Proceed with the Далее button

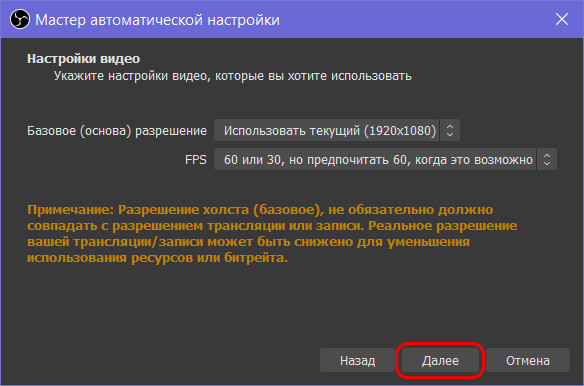[440, 360]
